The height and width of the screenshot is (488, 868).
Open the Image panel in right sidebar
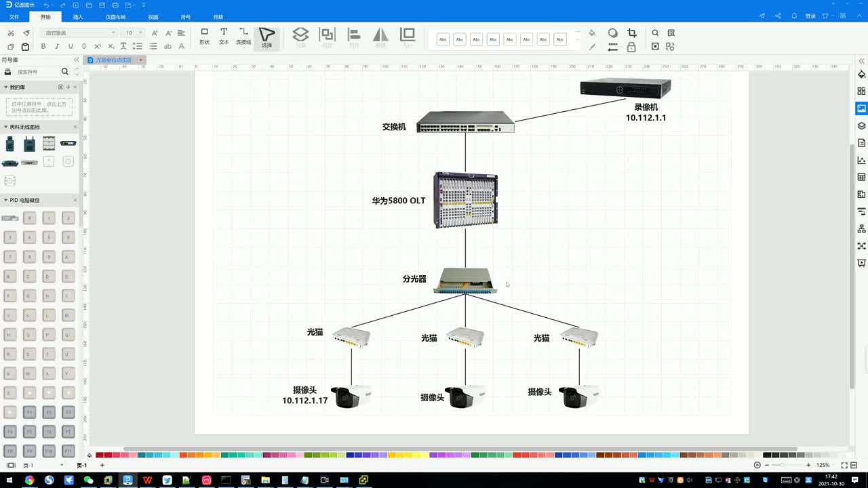click(861, 108)
